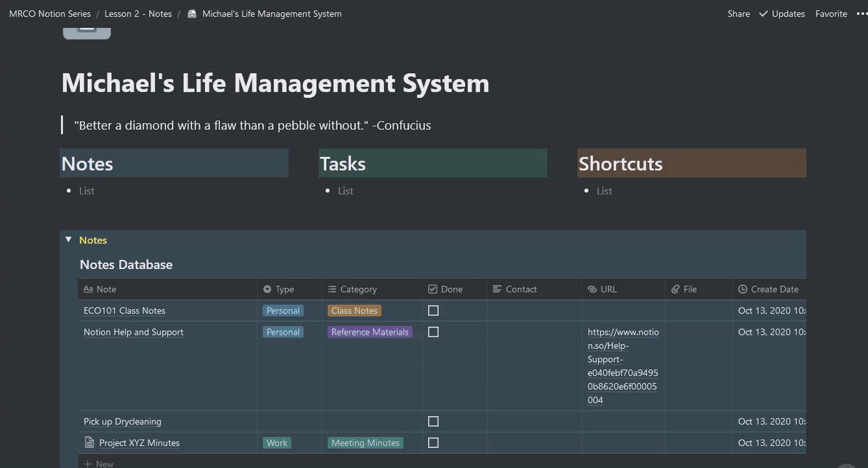Click the Type column select icon

point(267,289)
